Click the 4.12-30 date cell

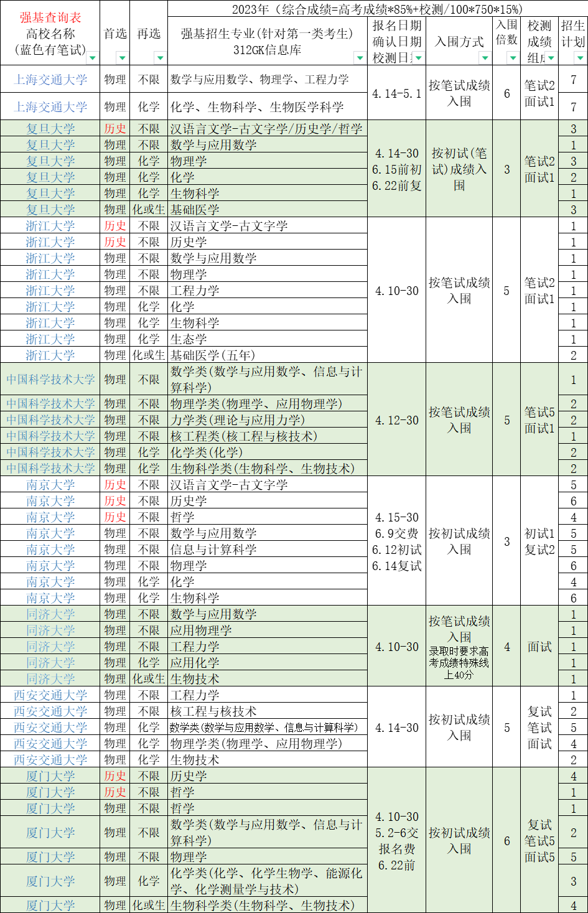[x=397, y=419]
